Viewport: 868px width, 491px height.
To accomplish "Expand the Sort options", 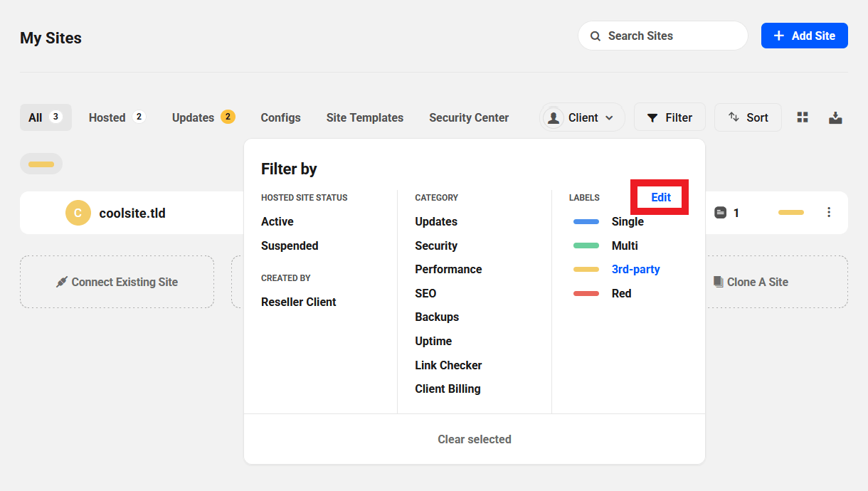I will click(x=748, y=117).
